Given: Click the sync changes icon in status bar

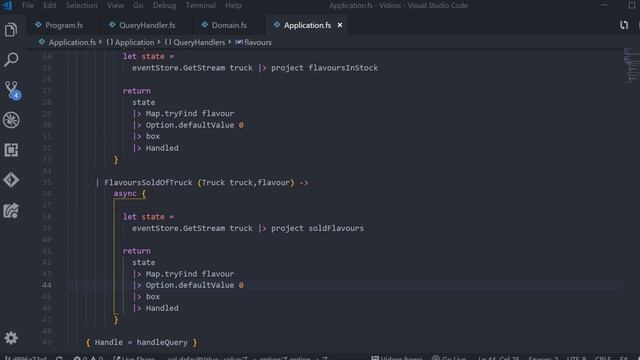Looking at the screenshot, I should (x=60, y=358).
